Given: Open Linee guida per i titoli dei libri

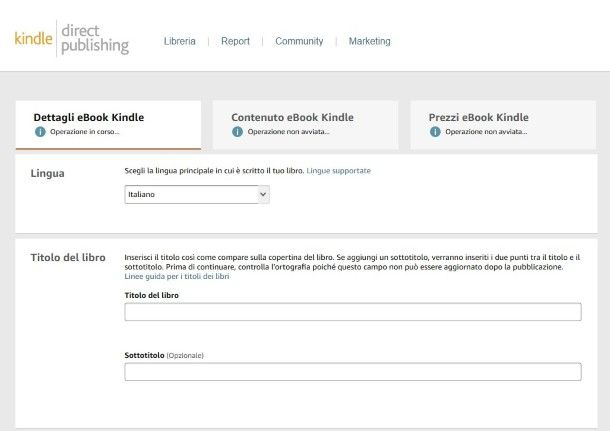Looking at the screenshot, I should point(176,276).
